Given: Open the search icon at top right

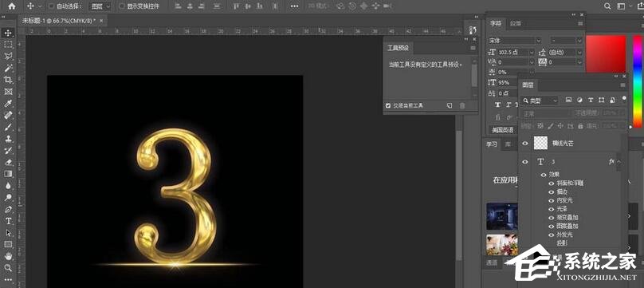Looking at the screenshot, I should pyautogui.click(x=608, y=6).
